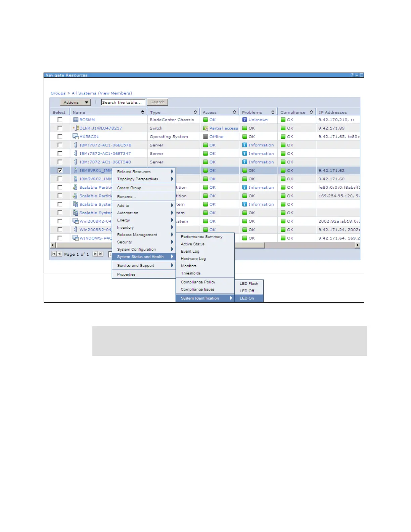Viewport: 411px width, 532px height.
Task: Check the IBMSVR02_IMM row checkbox
Action: coord(60,179)
